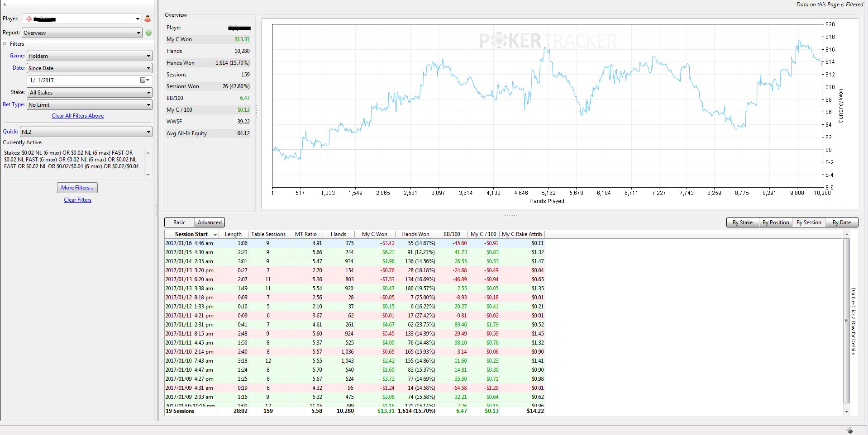Sort by My C / 100 column header

[x=483, y=234]
